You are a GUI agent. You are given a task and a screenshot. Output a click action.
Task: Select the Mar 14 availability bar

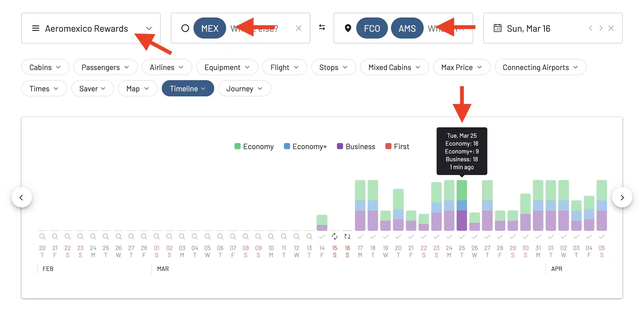coord(322,223)
